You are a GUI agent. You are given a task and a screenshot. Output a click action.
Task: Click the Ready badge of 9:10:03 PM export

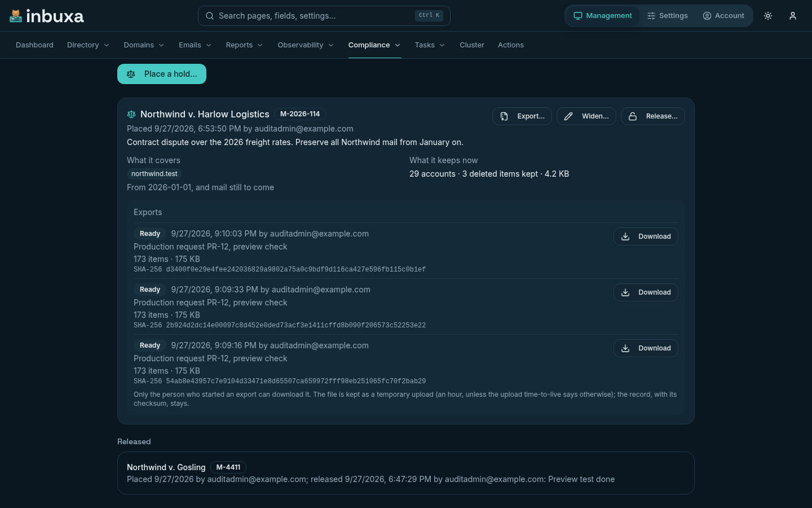pos(150,234)
